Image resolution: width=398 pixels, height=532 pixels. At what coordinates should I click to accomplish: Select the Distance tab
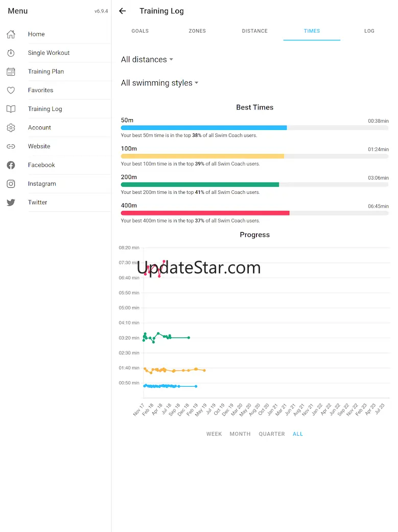[255, 31]
